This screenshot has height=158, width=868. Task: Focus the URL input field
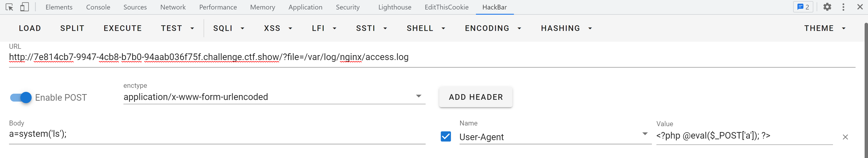(431, 57)
